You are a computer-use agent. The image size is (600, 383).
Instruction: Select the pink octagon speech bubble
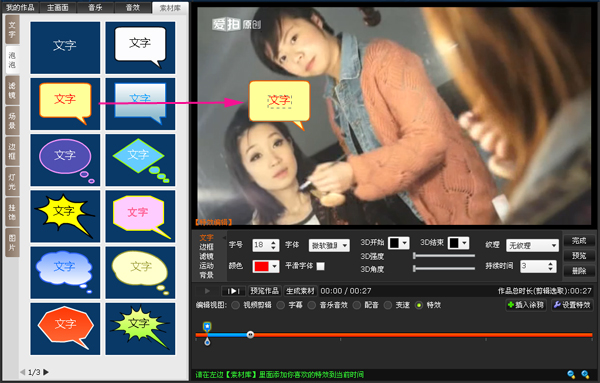140,216
